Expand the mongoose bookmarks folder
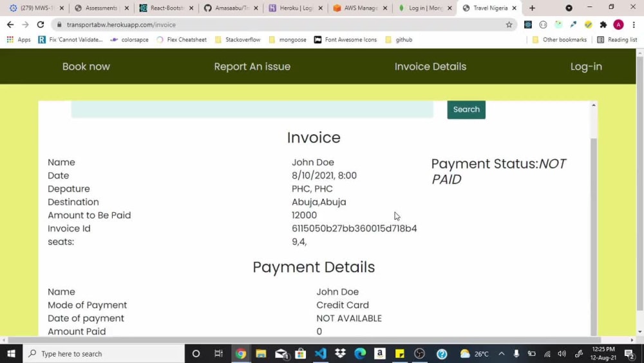 287,40
